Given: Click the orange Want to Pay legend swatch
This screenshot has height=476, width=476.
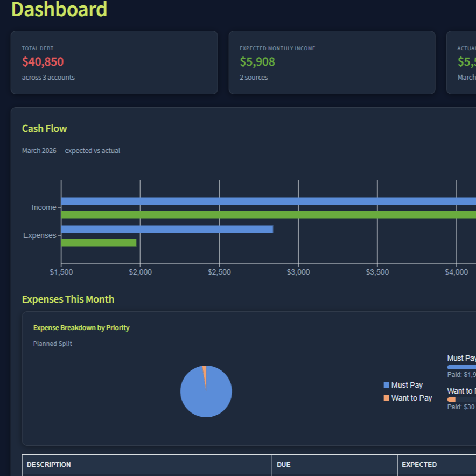Looking at the screenshot, I should (387, 398).
